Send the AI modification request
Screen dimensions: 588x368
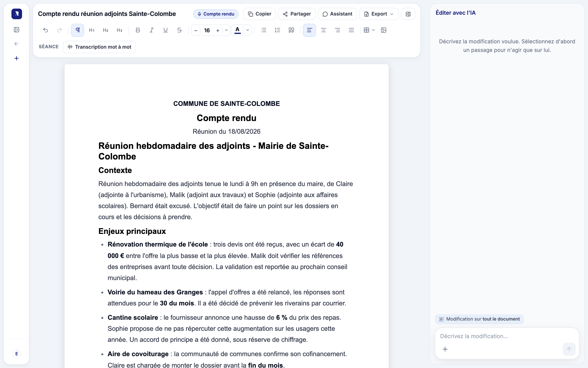(x=569, y=349)
